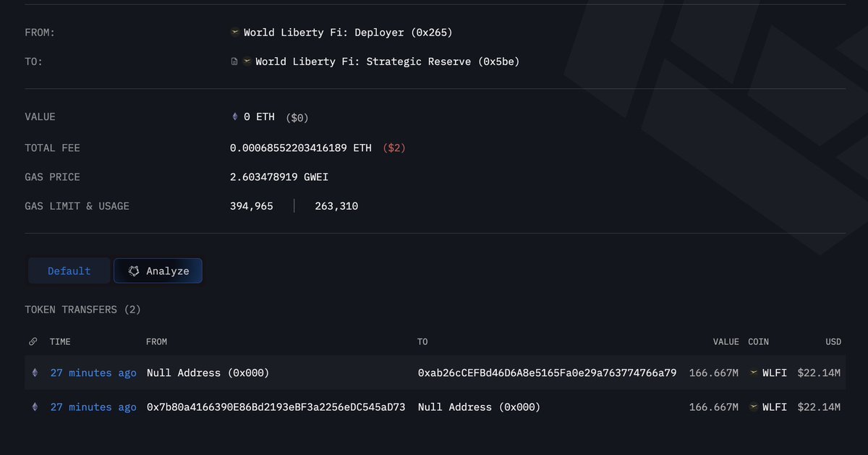This screenshot has width=868, height=455.
Task: Open the second transfer's "27 minutes ago" timestamp
Action: tap(93, 407)
